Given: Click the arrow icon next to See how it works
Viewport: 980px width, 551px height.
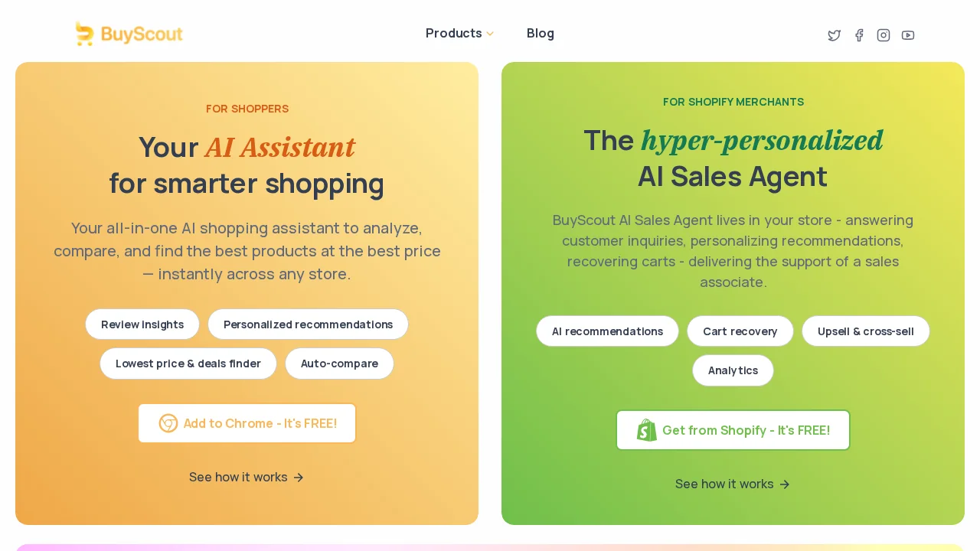Looking at the screenshot, I should point(299,478).
